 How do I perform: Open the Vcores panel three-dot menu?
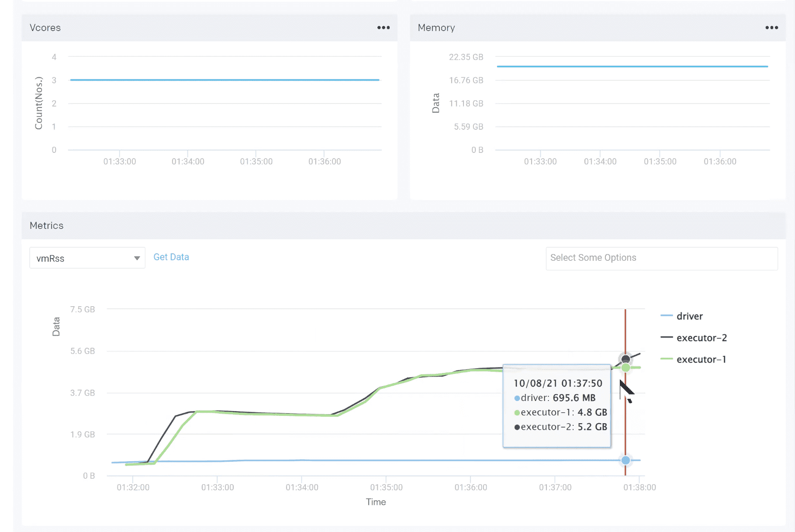tap(383, 28)
